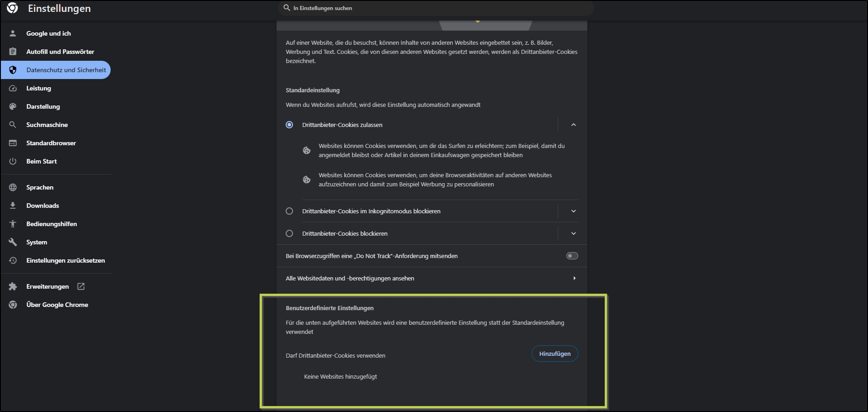The height and width of the screenshot is (412, 868).
Task: Click the Erweiterungen puzzle piece icon
Action: point(13,286)
